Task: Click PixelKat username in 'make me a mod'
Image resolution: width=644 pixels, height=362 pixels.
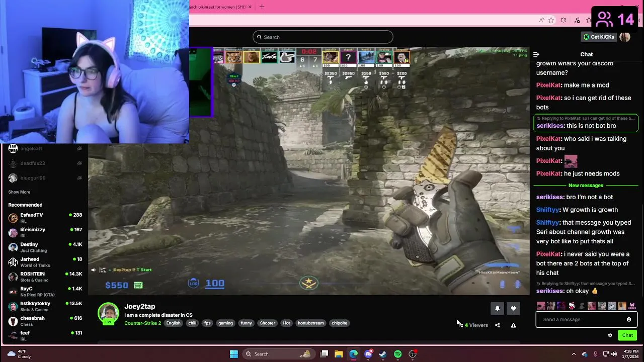Action: pyautogui.click(x=548, y=85)
